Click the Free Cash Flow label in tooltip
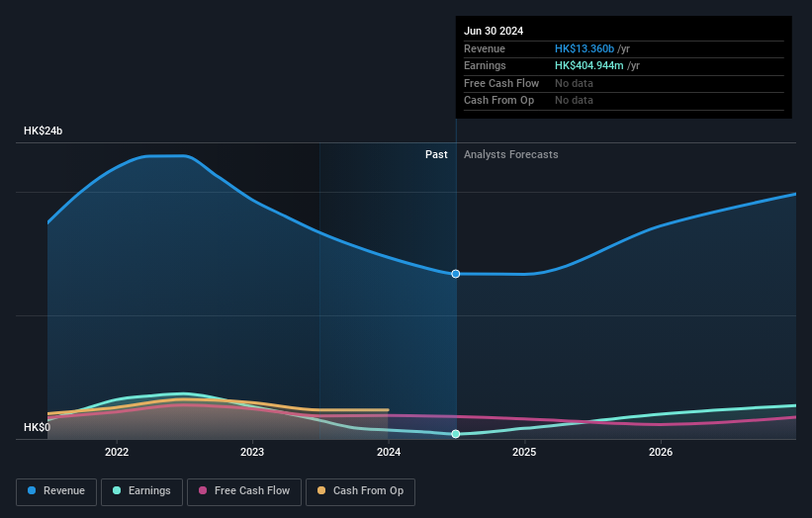Screen dimensions: 812x518 point(501,83)
